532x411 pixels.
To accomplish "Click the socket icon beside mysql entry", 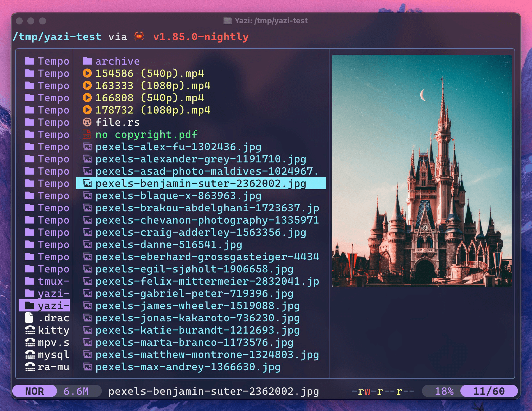I will coord(30,355).
